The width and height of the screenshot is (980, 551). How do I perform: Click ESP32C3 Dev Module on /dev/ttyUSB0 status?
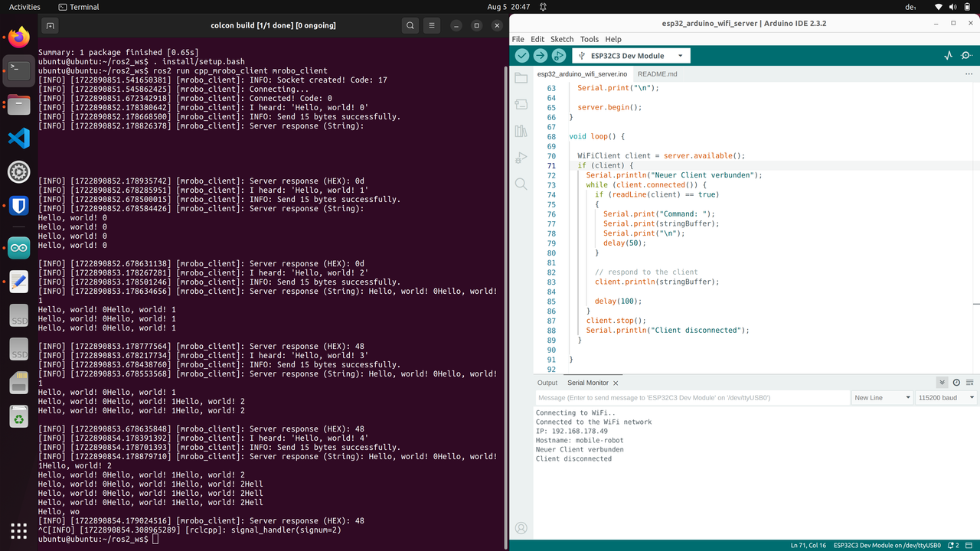tap(887, 545)
